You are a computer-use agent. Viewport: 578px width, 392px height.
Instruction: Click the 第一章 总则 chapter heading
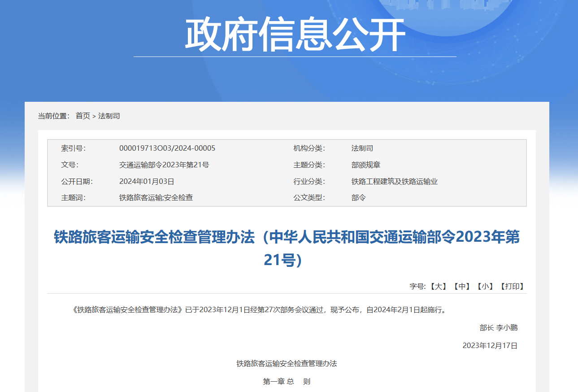pos(287,381)
